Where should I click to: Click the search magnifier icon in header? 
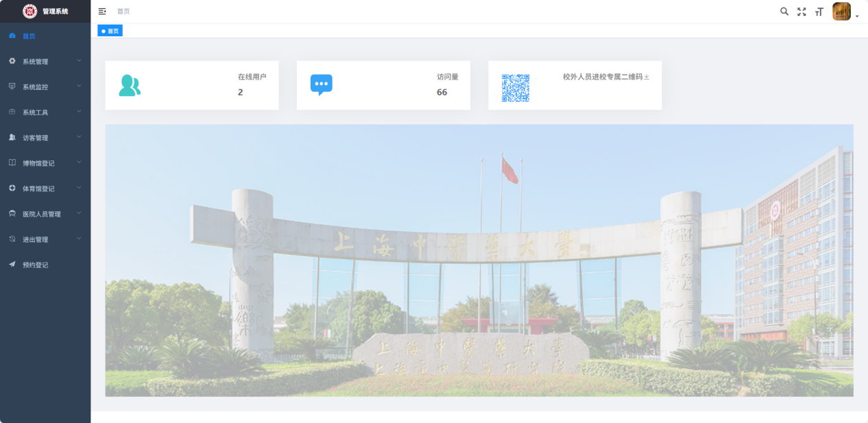tap(784, 12)
